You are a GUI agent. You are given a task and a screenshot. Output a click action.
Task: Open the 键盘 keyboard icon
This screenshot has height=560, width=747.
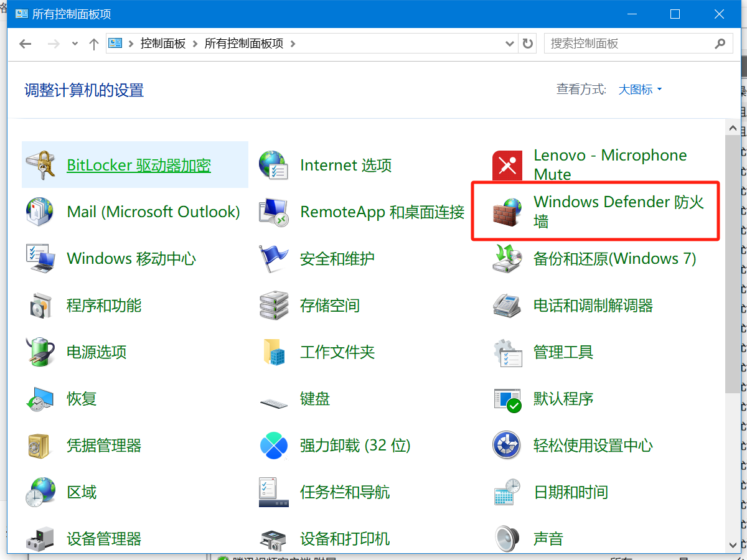274,402
